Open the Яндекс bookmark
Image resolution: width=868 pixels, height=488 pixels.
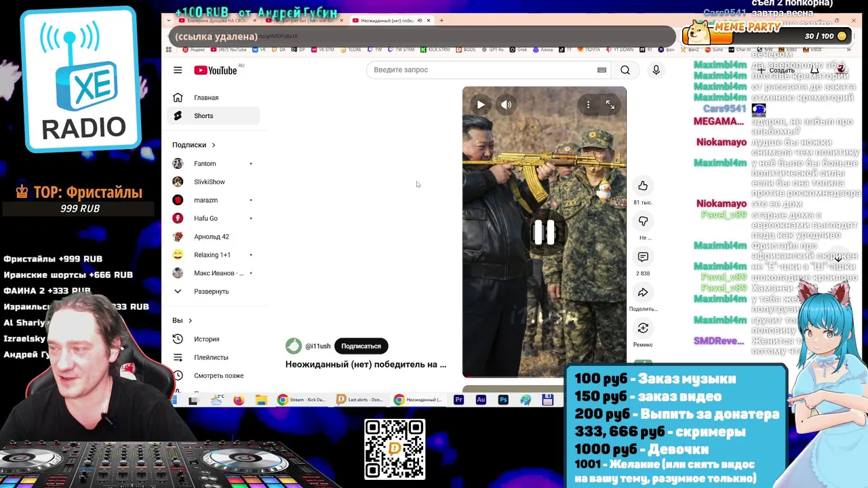pos(193,49)
